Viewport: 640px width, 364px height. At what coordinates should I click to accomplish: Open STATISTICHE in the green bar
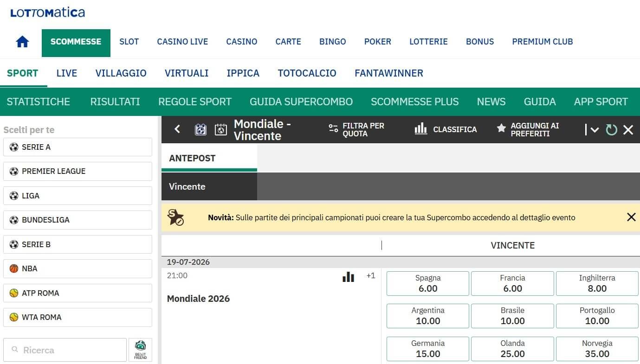(x=39, y=102)
